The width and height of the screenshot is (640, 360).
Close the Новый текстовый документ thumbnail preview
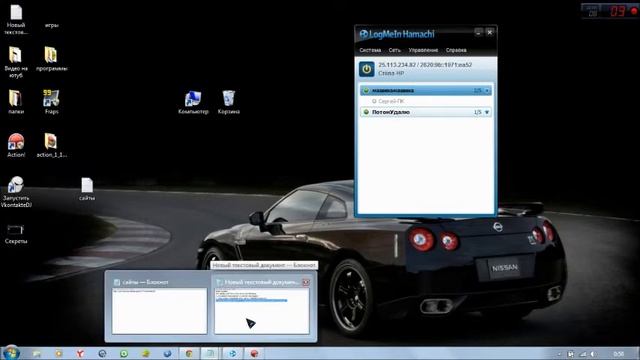[306, 282]
